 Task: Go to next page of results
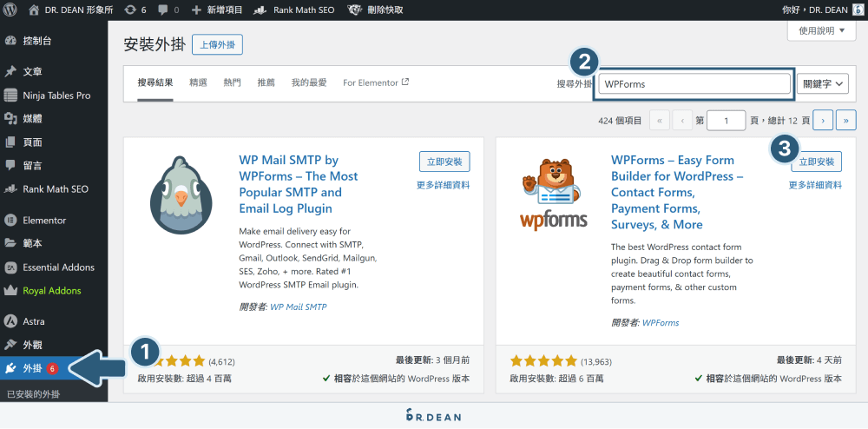coord(823,120)
